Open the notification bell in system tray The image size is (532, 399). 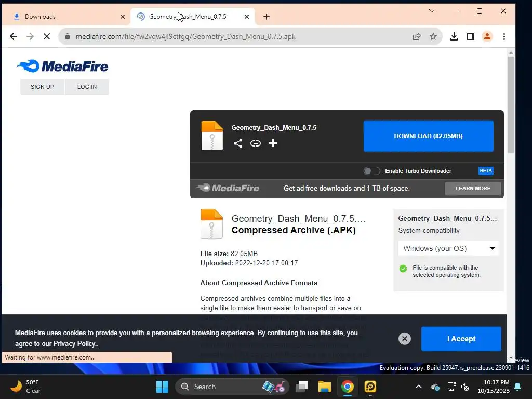click(x=518, y=387)
